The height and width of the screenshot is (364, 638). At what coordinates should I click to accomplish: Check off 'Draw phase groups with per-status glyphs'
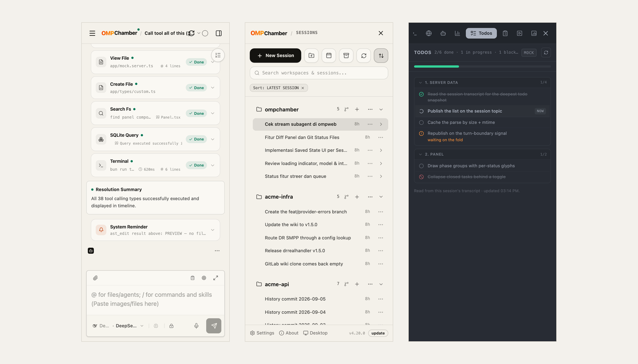click(x=421, y=166)
